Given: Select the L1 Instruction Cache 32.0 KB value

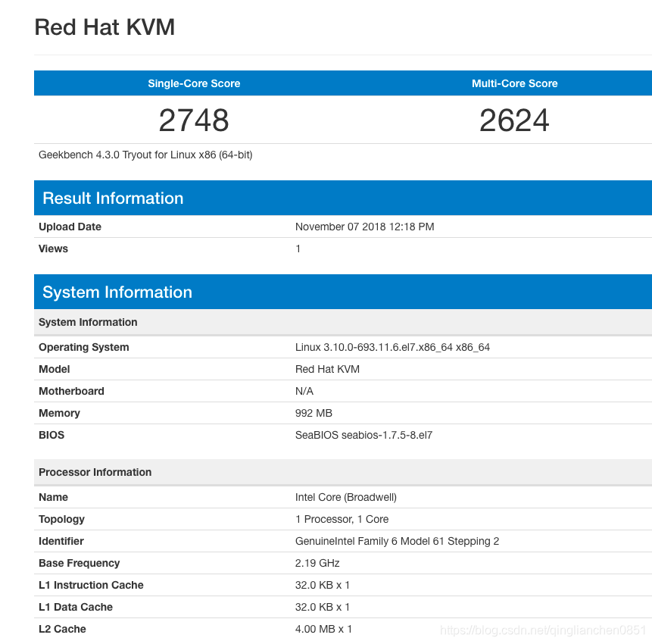Looking at the screenshot, I should pos(323,586).
